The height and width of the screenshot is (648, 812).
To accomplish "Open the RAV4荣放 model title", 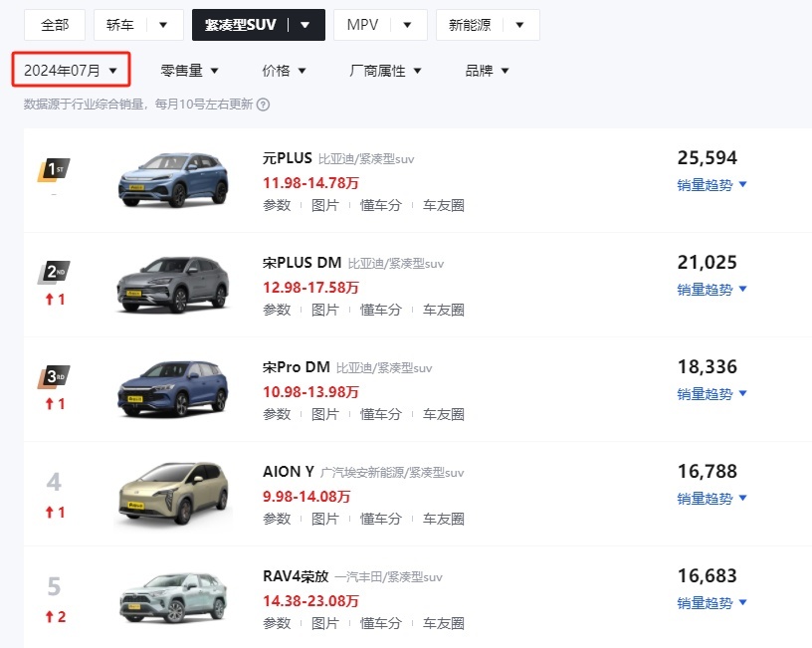I will point(296,576).
